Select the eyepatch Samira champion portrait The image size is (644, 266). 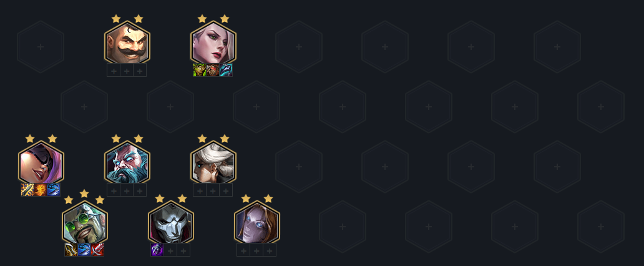(x=41, y=163)
